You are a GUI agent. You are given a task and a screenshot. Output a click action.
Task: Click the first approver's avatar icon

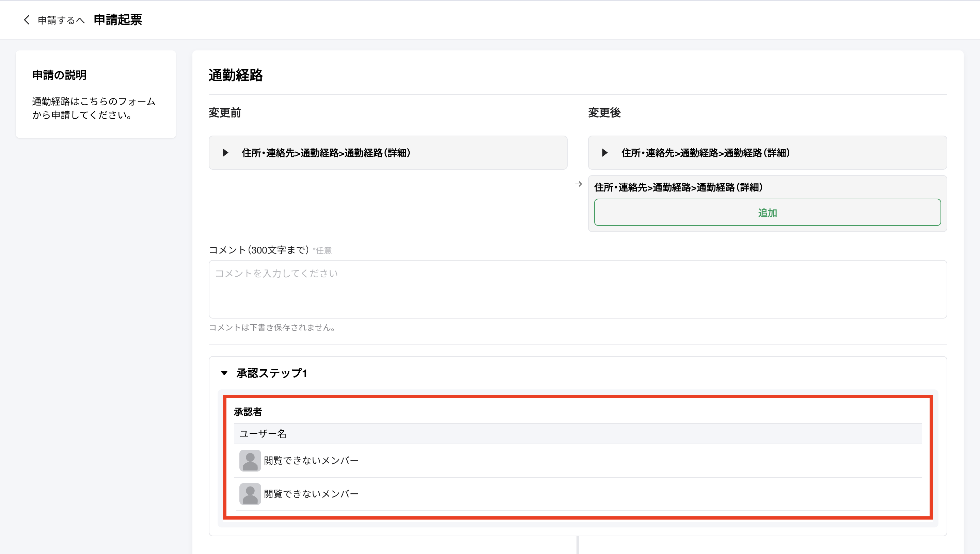(x=250, y=461)
